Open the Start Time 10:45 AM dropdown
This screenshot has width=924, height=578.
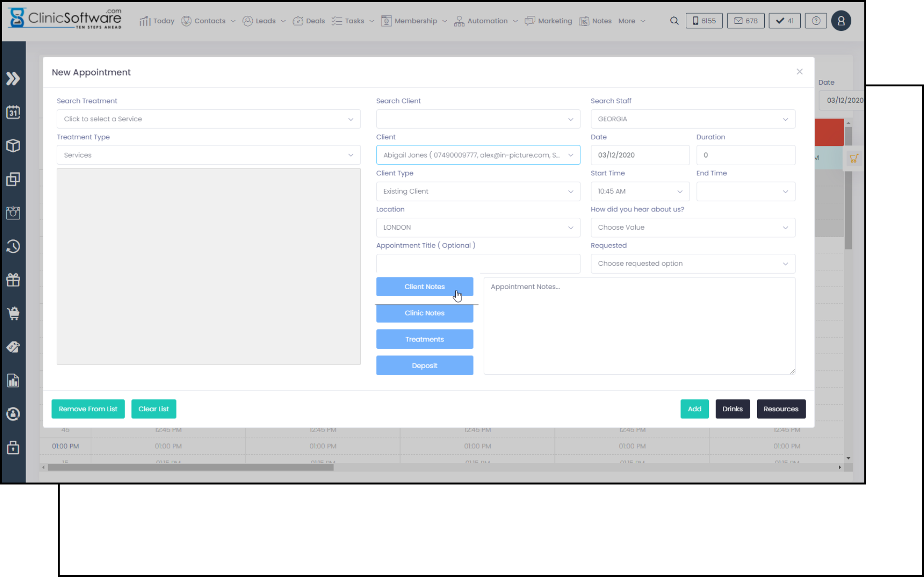[640, 191]
